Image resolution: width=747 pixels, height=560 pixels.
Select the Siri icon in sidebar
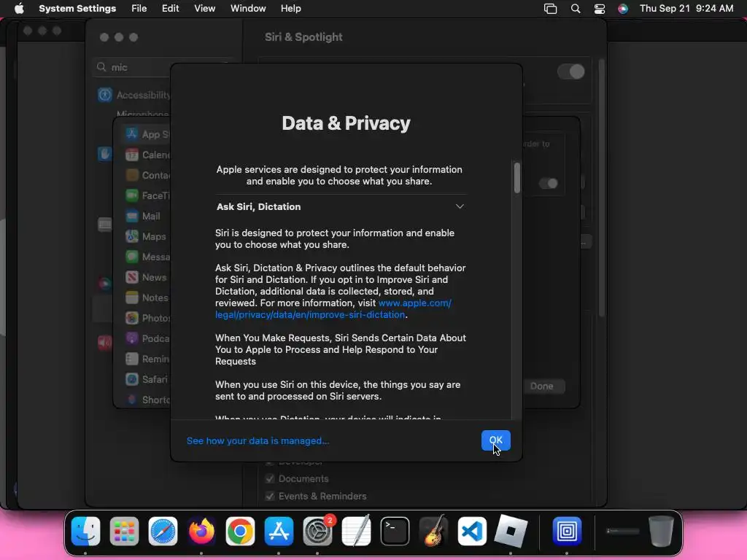coord(104,284)
